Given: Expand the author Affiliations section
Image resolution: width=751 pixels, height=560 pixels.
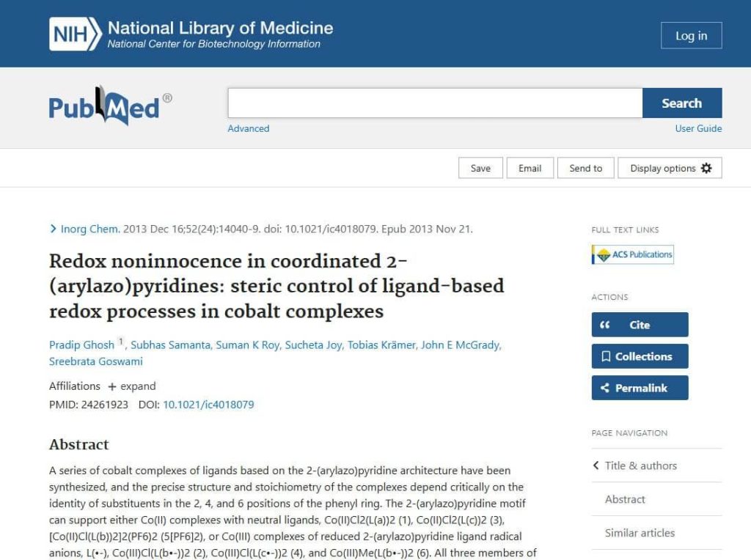Looking at the screenshot, I should (x=132, y=386).
